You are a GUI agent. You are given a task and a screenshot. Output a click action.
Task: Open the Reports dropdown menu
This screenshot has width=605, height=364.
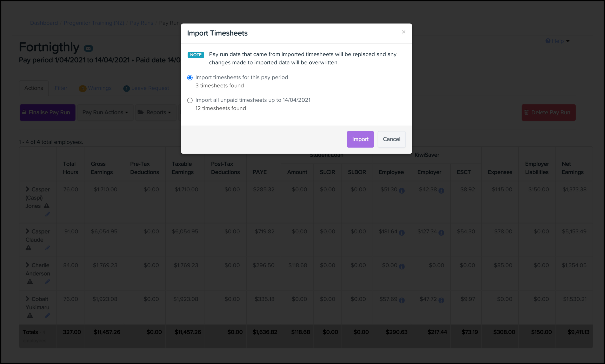pyautogui.click(x=155, y=112)
